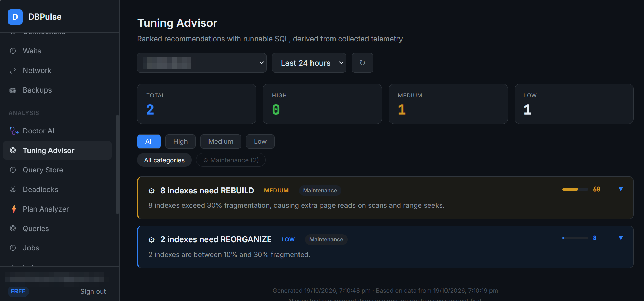Click the Maintenance tag on REORGANIZE card
The height and width of the screenshot is (301, 644).
(x=326, y=240)
